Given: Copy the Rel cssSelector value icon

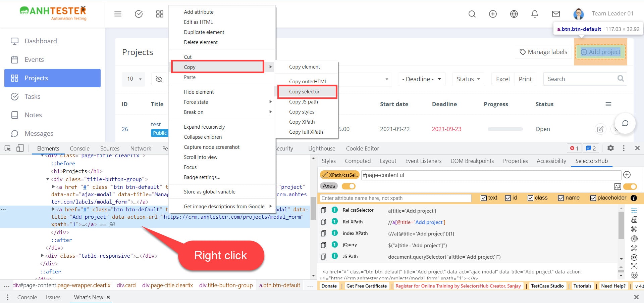Looking at the screenshot, I should [323, 210].
